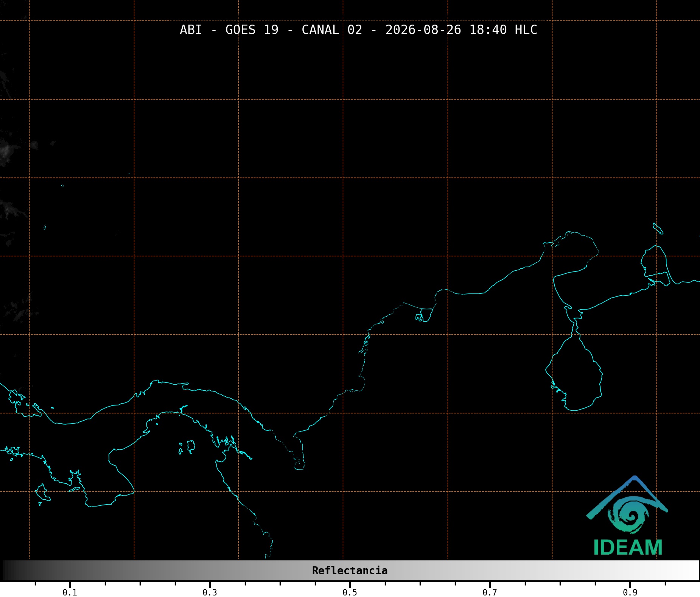This screenshot has height=597, width=700.
Task: Click the 'Reflectancia' colorbar label
Action: [x=350, y=571]
